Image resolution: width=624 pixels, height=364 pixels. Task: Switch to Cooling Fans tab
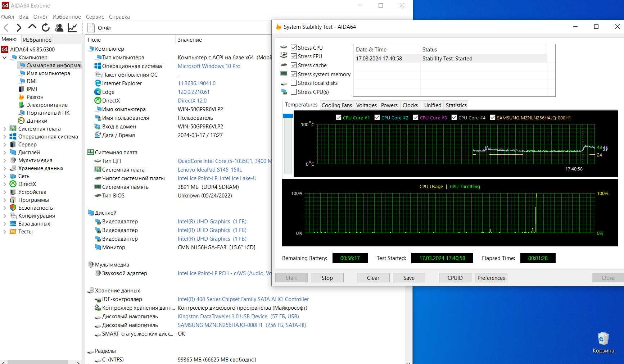337,105
